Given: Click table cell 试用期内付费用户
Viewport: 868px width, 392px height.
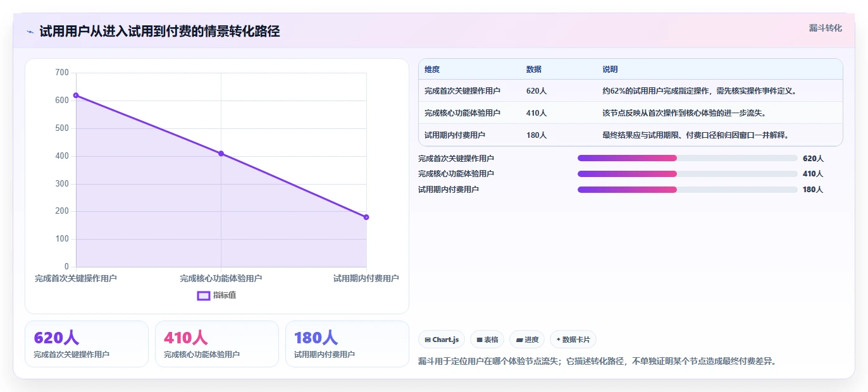Looking at the screenshot, I should 455,135.
